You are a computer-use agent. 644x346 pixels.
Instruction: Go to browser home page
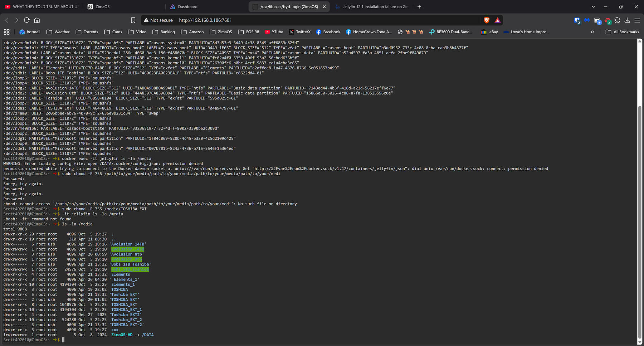(37, 20)
